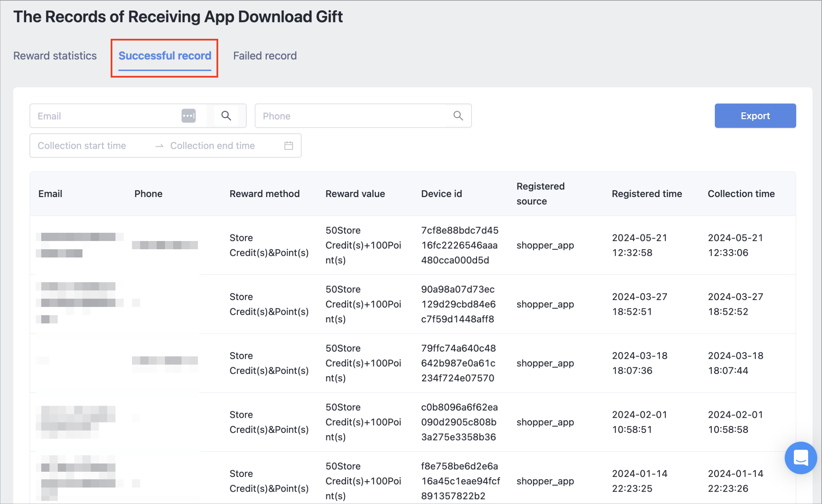Click the password manager dots icon in Email field
This screenshot has height=504, width=822.
189,116
